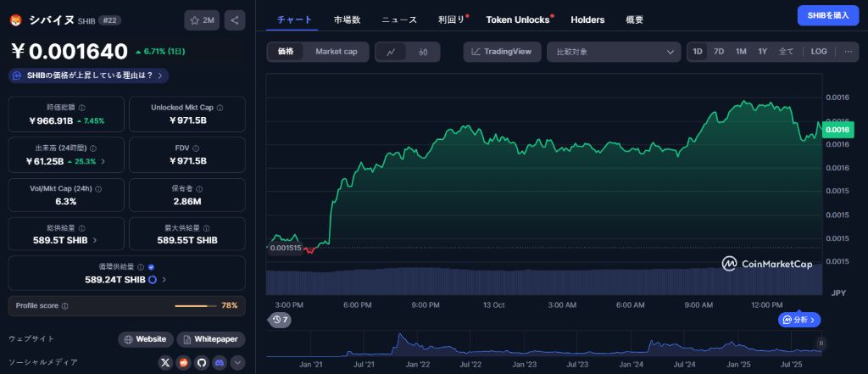Open the X (Twitter) social link
Screen dimensions: 868x374
(x=166, y=362)
